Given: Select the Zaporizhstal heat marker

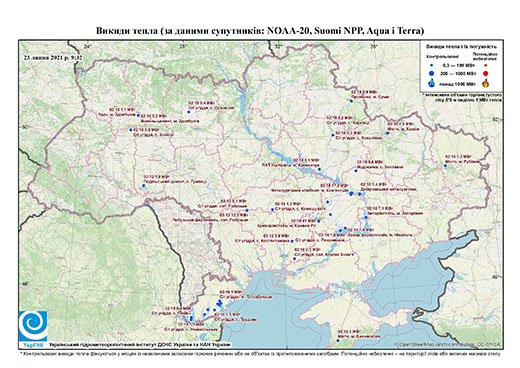Looking at the screenshot, I should pyautogui.click(x=366, y=217).
